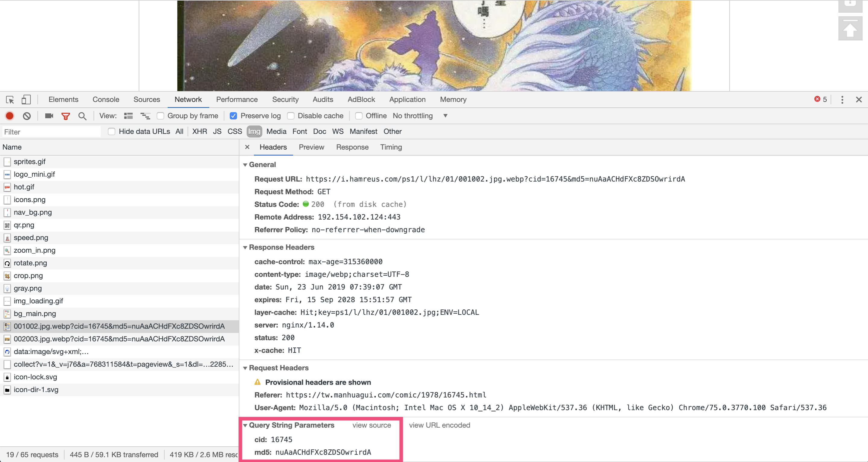Click the view URL encoded link
The image size is (868, 462).
point(439,425)
